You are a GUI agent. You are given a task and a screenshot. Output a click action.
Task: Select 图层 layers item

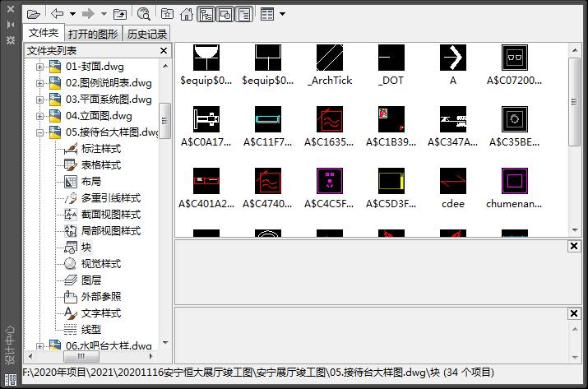90,280
